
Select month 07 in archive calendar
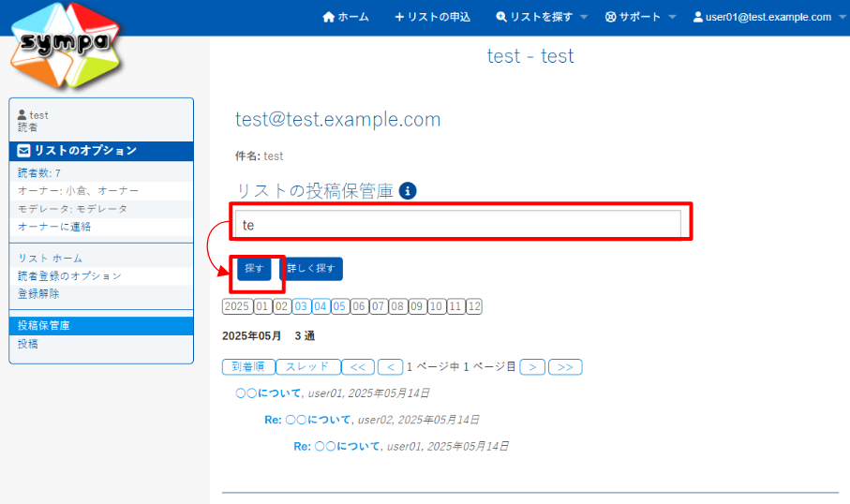378,306
